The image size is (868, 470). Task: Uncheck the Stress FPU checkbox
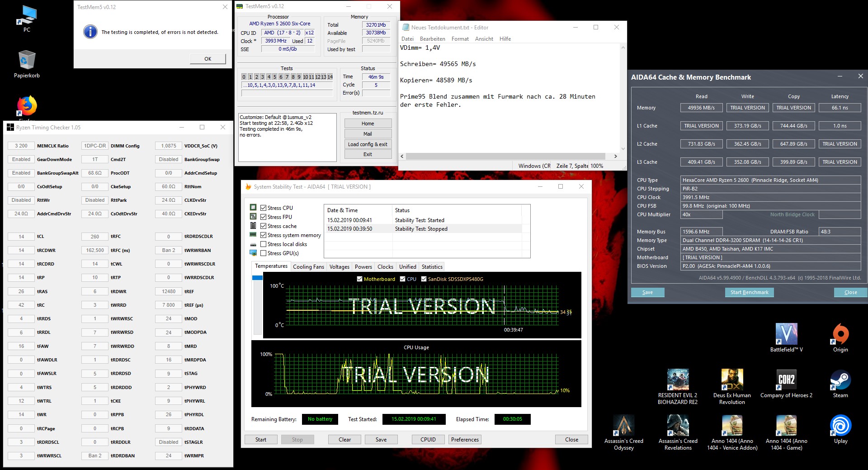[x=263, y=217]
